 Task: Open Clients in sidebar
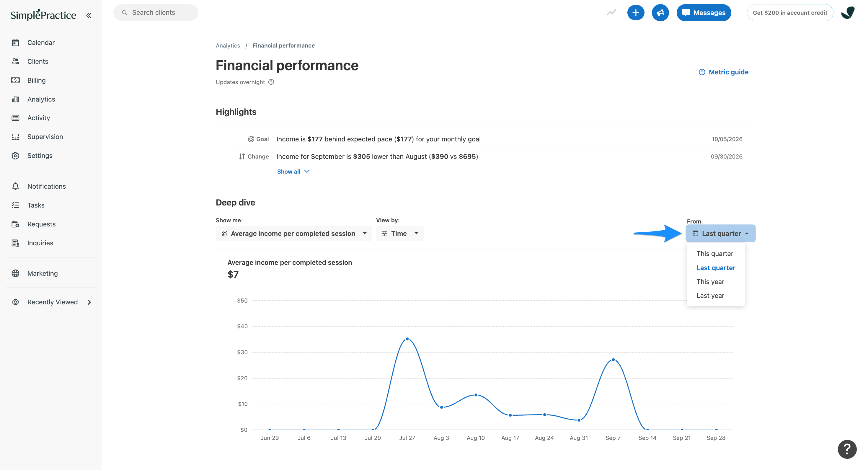click(x=37, y=61)
